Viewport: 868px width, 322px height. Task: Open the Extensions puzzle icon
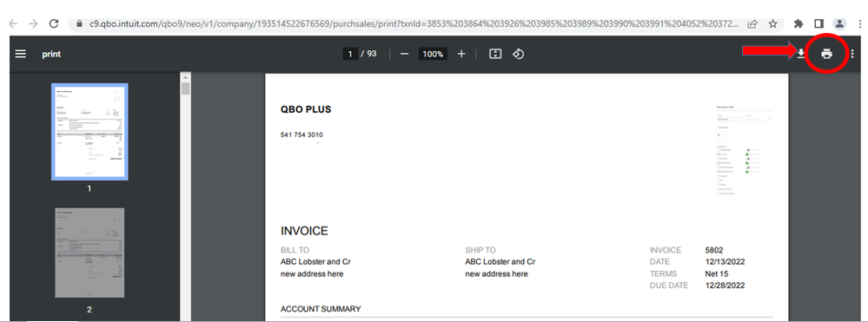798,23
